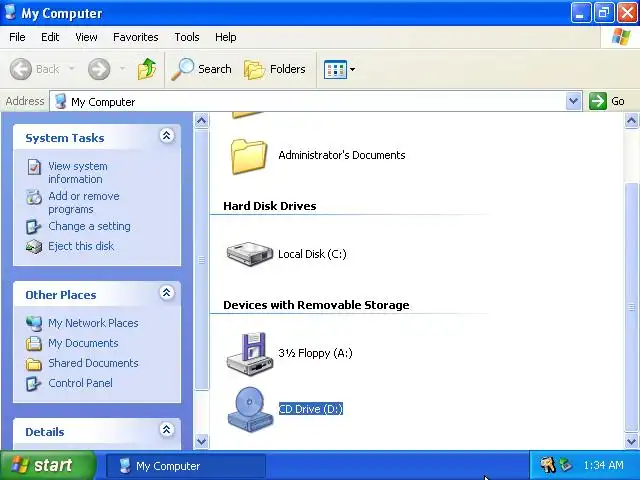
Task: Click the Hard Disk Drives group header
Action: click(270, 206)
